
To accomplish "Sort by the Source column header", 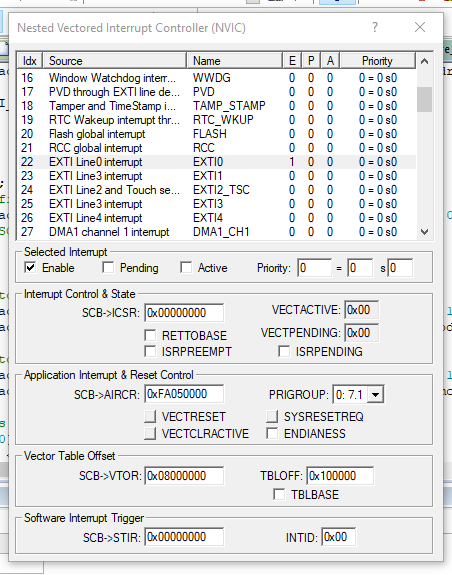I will (x=115, y=61).
